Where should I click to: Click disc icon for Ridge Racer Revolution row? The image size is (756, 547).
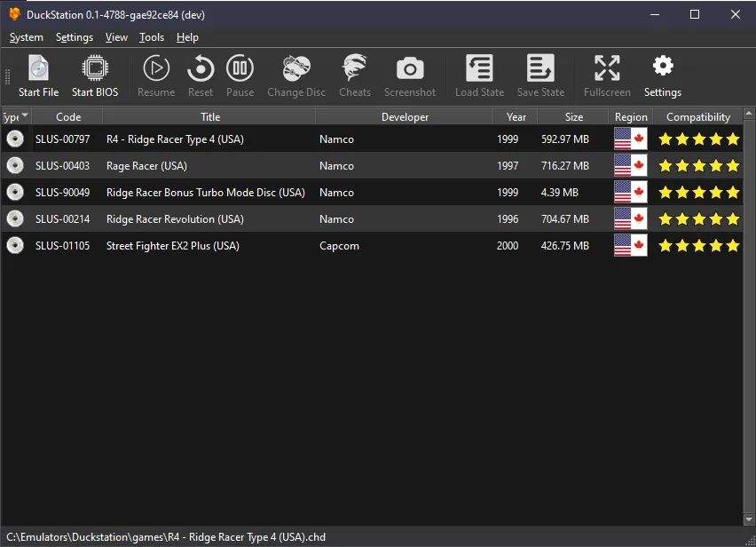[15, 218]
